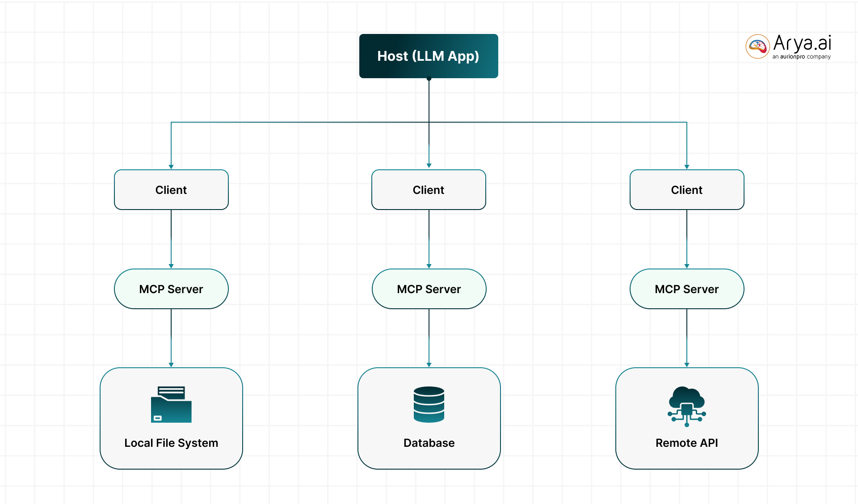Select the middle Client box
Image resolution: width=858 pixels, height=504 pixels.
[x=429, y=190]
